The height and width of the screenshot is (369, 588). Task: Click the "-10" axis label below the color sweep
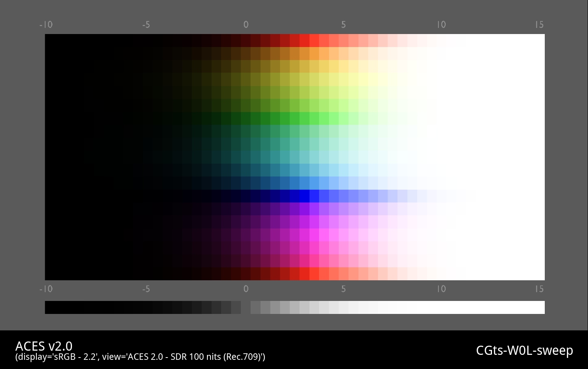(x=46, y=289)
